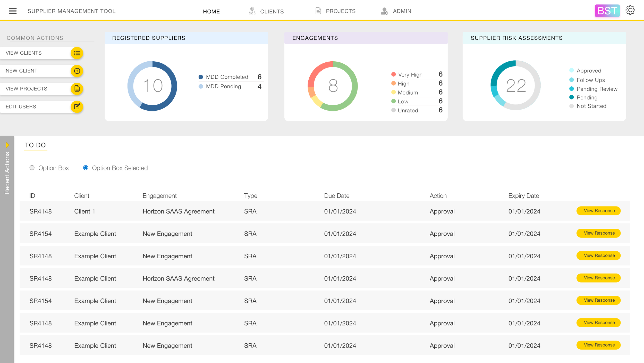Click the To Do section heading
This screenshot has width=644, height=363.
click(35, 145)
